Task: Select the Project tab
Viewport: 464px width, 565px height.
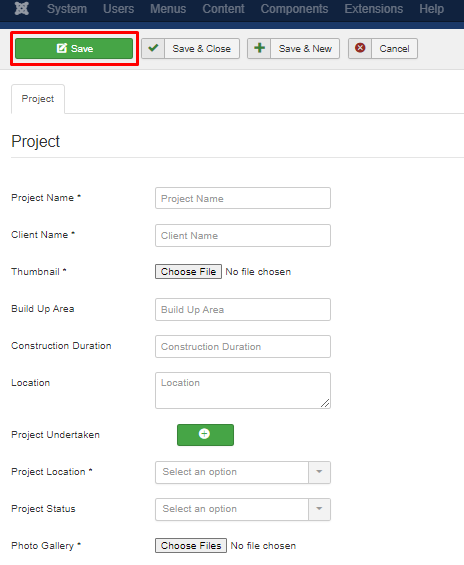Action: pos(38,99)
